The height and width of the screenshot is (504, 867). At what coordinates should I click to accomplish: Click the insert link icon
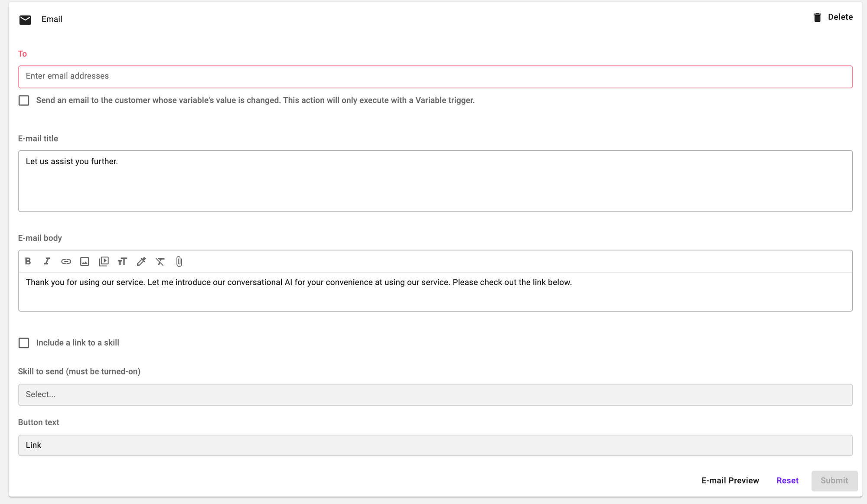[x=66, y=261]
